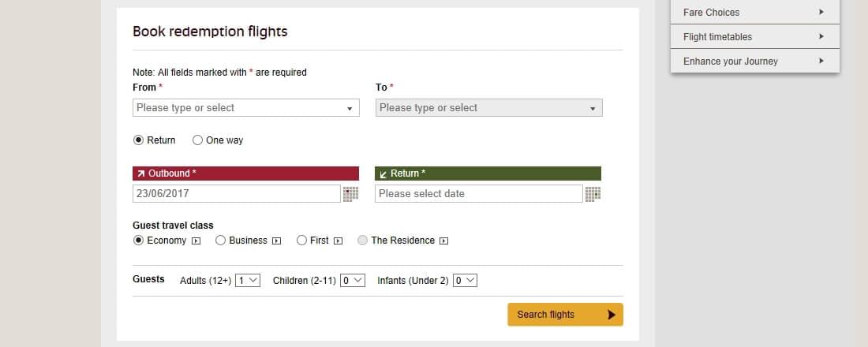Open the From airport dropdown arrow
Screen dimensions: 868x347
pyautogui.click(x=350, y=109)
